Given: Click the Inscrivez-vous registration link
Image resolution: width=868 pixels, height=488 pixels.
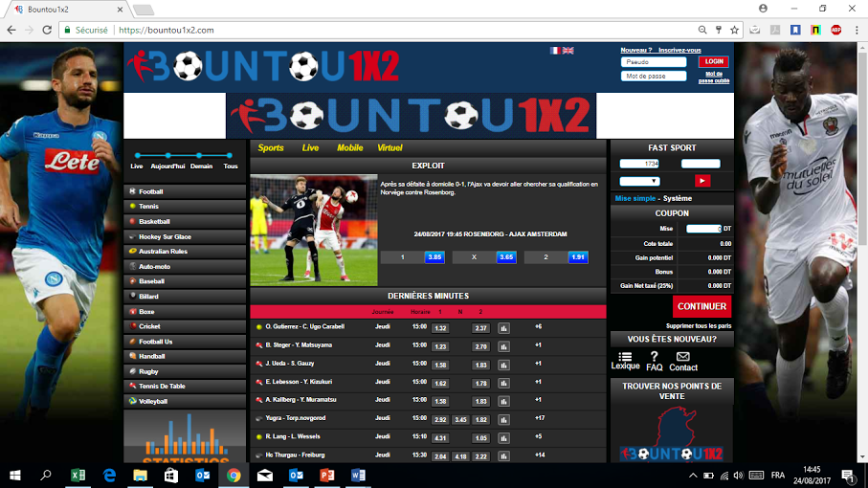Looking at the screenshot, I should coord(679,50).
